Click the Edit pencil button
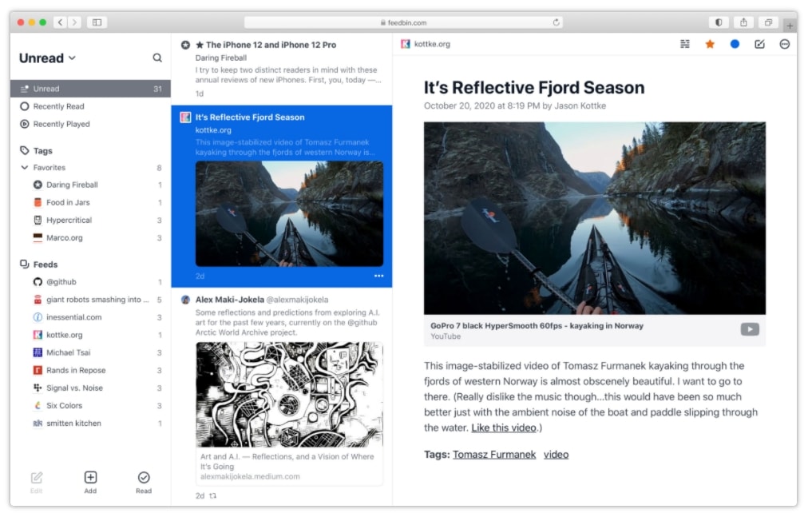The width and height of the screenshot is (812, 517). 36,483
